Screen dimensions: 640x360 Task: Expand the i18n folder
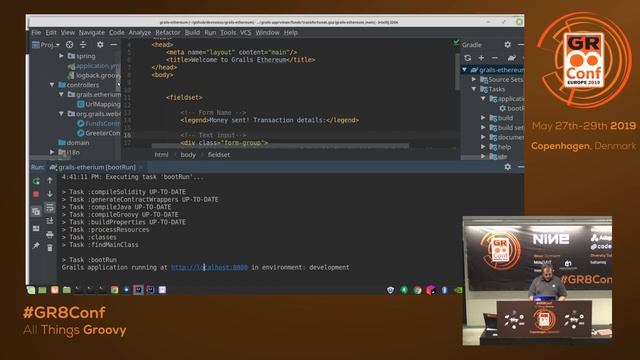click(52, 152)
